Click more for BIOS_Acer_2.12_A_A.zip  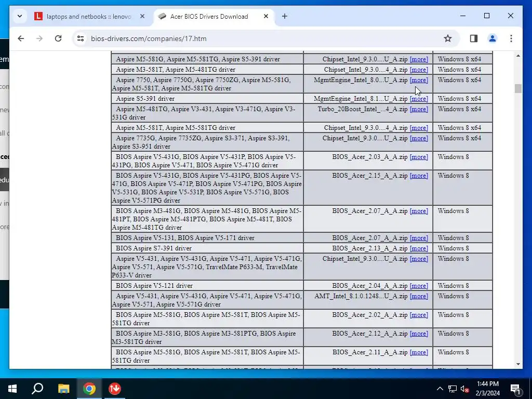pyautogui.click(x=419, y=334)
